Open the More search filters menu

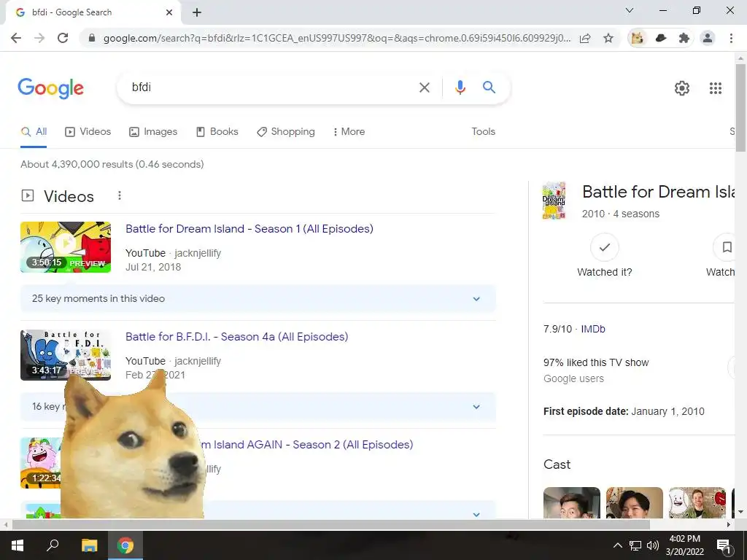pos(349,131)
